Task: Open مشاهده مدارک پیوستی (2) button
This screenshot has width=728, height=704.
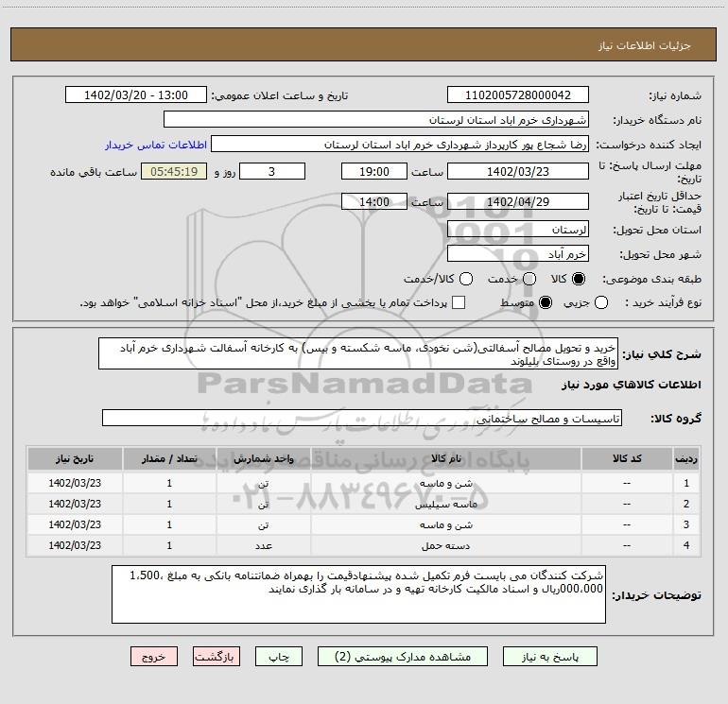Action: (403, 657)
